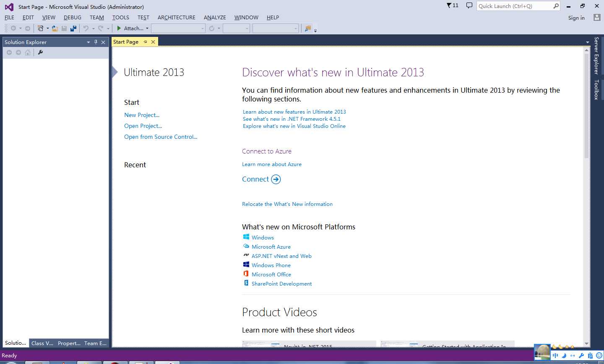
Task: Open the document tabs list dropdown arrow
Action: 587,42
